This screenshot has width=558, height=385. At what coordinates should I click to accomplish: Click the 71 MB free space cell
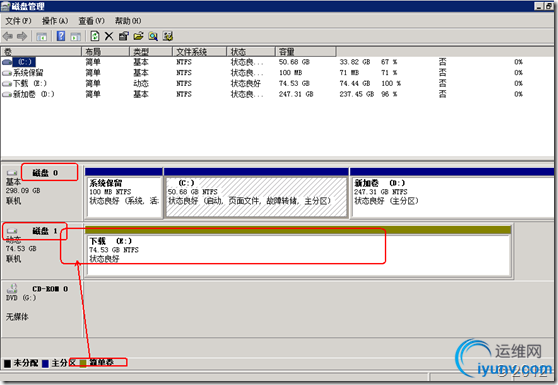tap(349, 73)
